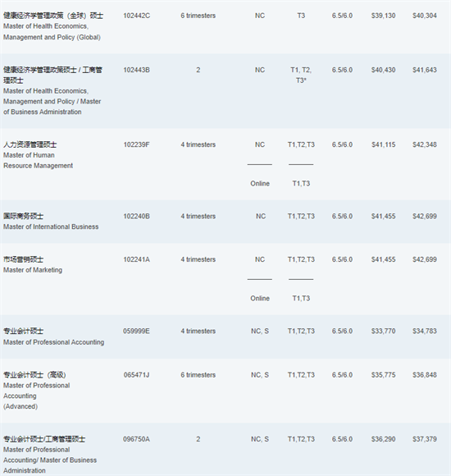This screenshot has height=476, width=451.
Task: Click the $42,699 fee for Master of Marketing
Action: point(425,259)
